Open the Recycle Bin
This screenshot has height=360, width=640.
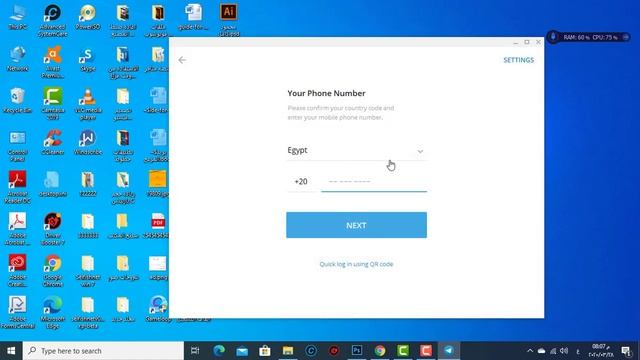(18, 101)
